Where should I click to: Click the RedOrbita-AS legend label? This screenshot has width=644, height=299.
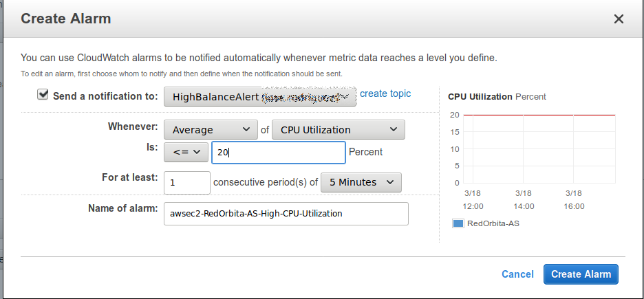493,223
